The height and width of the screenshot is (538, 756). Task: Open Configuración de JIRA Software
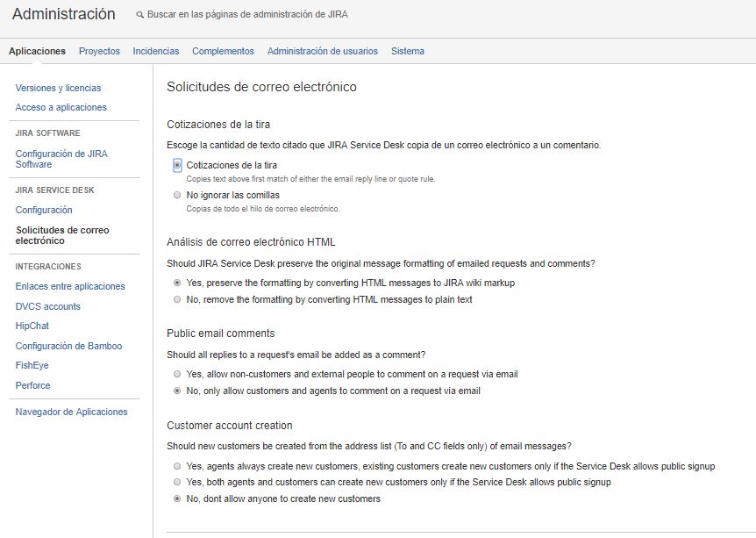click(61, 159)
